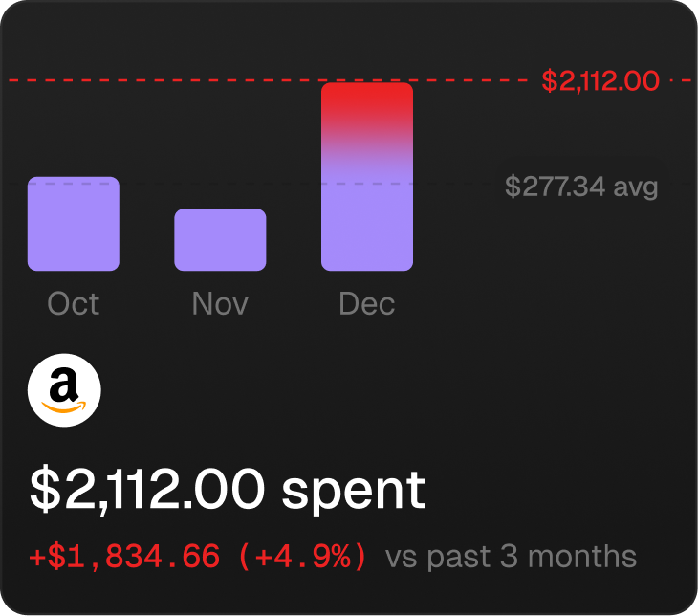Screen dimensions: 698x616
Task: Click the black letter "a" in the logo
Action: 64,385
